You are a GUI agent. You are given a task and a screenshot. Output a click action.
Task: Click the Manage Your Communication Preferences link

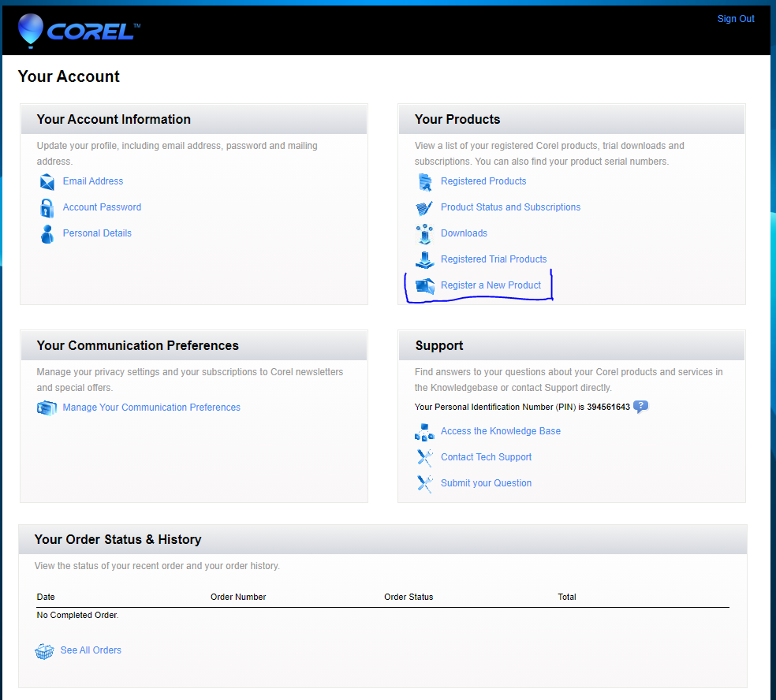point(151,407)
